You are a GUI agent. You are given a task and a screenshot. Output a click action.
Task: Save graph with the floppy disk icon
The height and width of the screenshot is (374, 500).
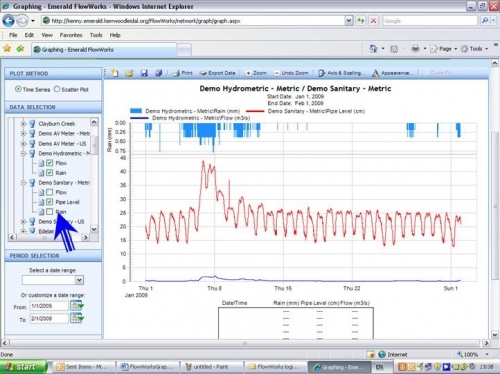coord(144,73)
